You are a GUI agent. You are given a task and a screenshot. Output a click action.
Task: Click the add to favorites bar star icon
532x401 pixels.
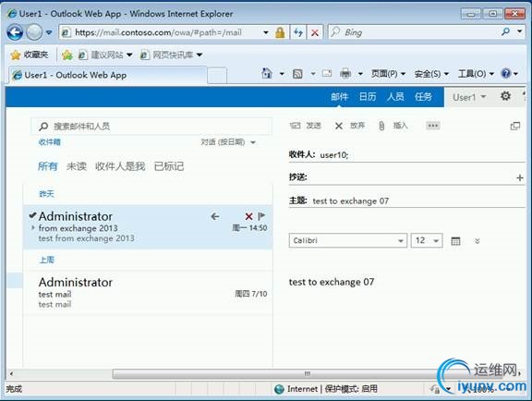tap(67, 55)
